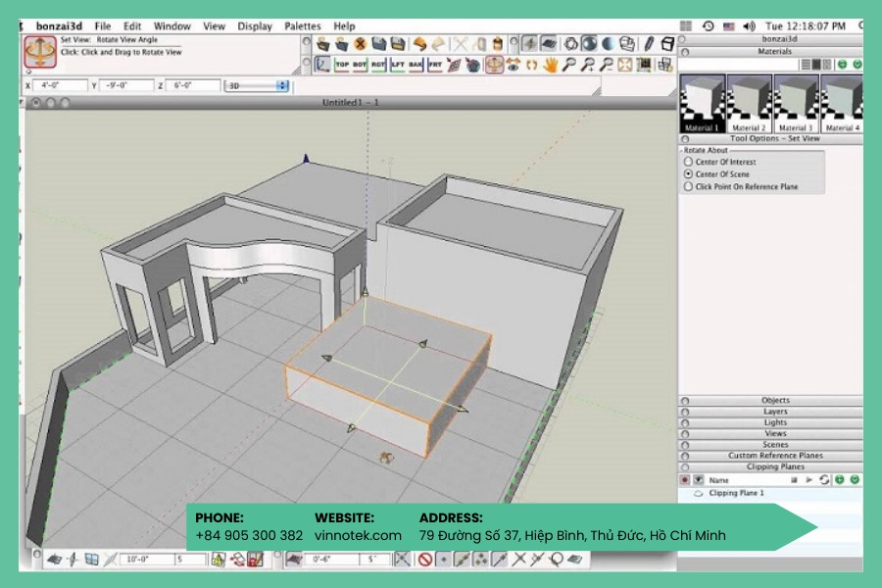Click the Clipping Plane 1 row
This screenshot has width=882, height=588.
click(x=770, y=494)
